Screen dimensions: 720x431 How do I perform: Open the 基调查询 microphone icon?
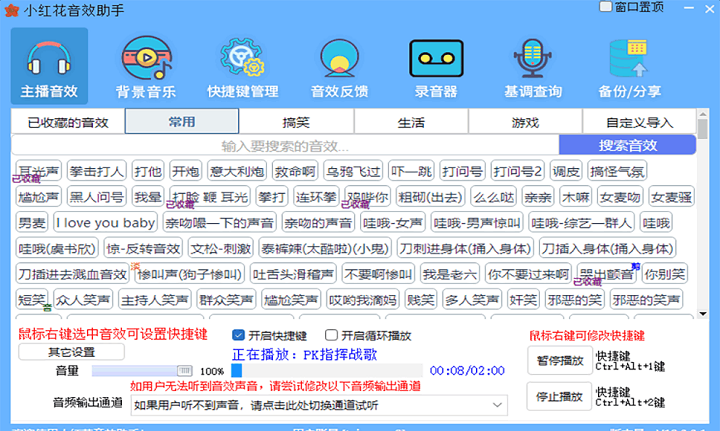point(532,59)
